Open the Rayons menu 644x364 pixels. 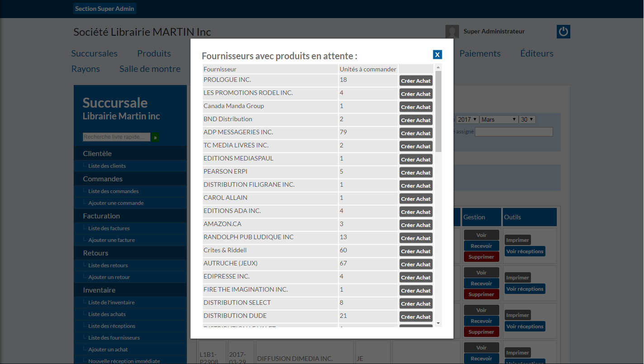click(85, 69)
